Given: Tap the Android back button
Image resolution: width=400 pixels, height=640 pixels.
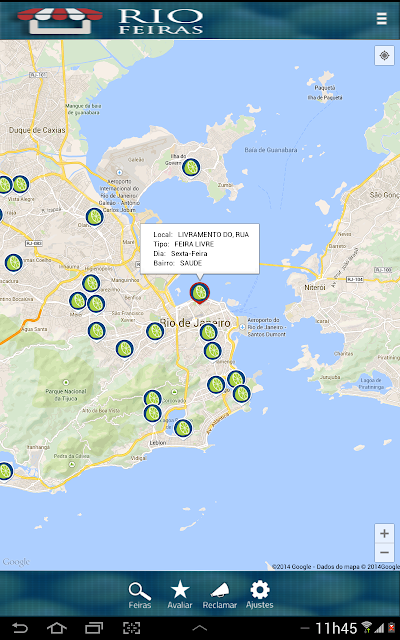Looking at the screenshot, I should 19,628.
